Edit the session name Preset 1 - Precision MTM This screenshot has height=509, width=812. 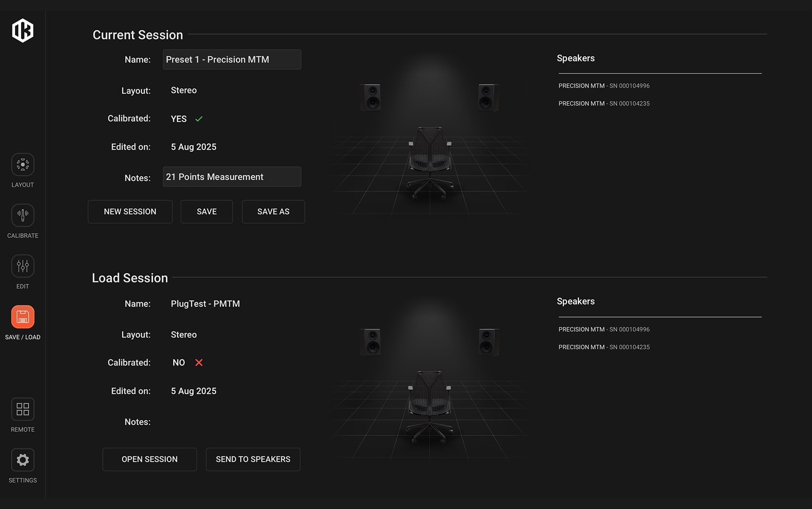(232, 59)
